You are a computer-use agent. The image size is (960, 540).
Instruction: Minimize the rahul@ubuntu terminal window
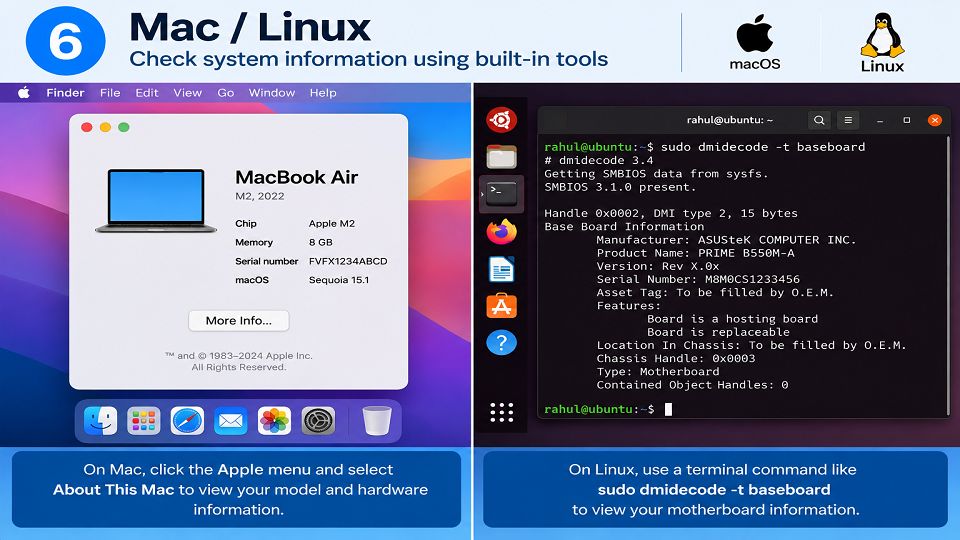click(880, 121)
